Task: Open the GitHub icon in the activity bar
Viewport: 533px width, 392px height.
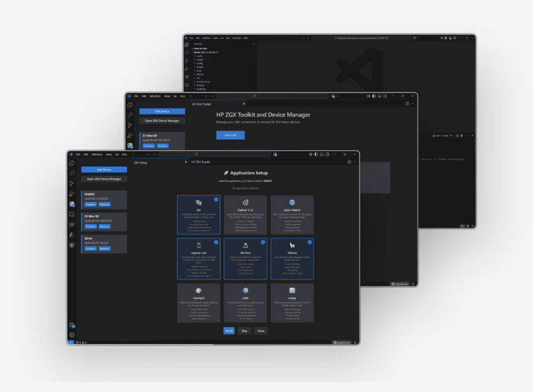Action: pos(72,245)
